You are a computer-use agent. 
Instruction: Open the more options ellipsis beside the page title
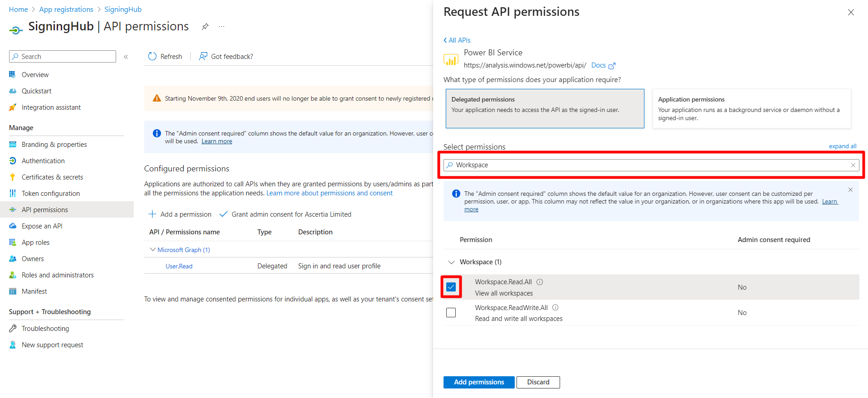click(x=221, y=27)
